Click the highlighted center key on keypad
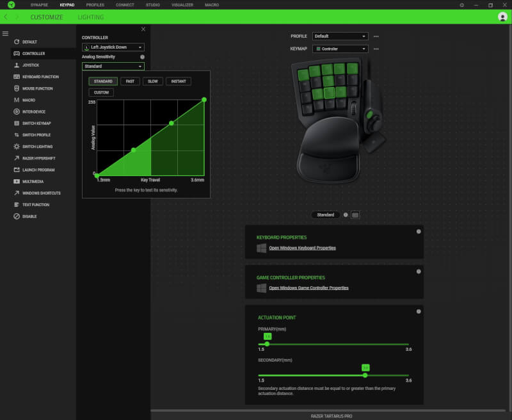The width and height of the screenshot is (512, 420). click(329, 93)
